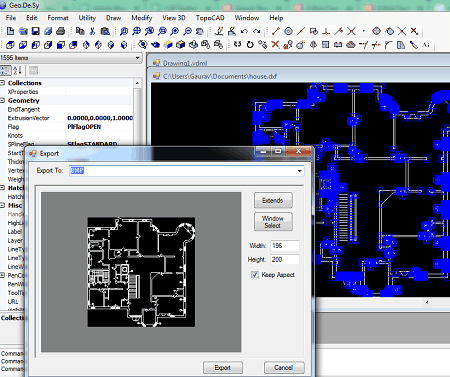
Task: Open the Format menu
Action: pos(58,18)
